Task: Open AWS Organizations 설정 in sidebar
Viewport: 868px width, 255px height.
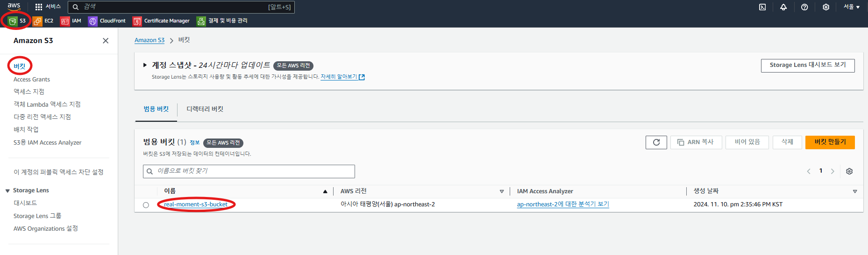Action: pyautogui.click(x=46, y=229)
